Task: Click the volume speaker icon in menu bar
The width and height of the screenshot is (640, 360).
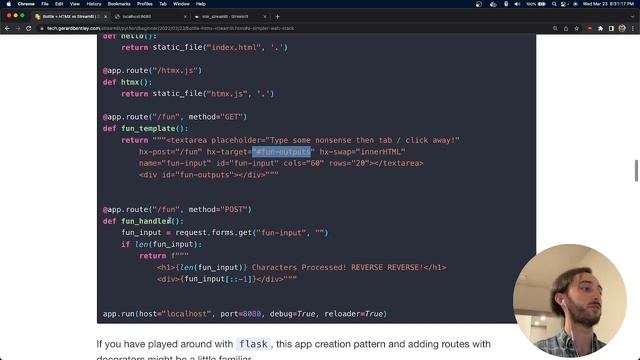Action: [517, 4]
